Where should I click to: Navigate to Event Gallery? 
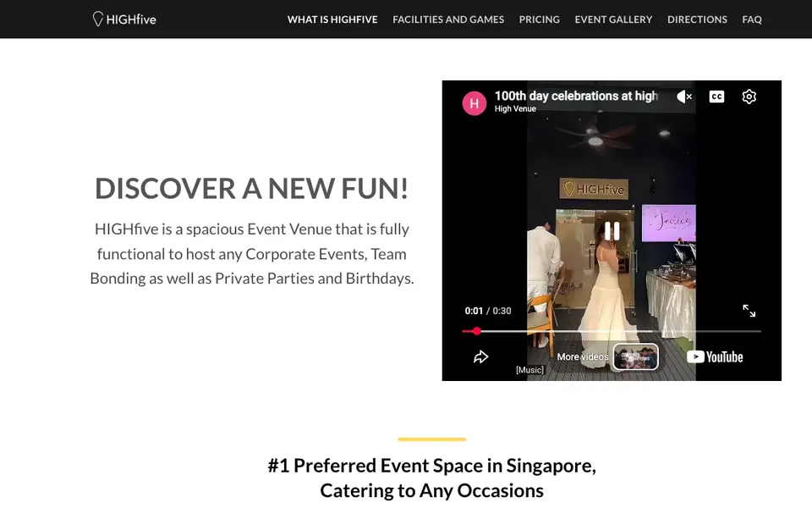(613, 19)
